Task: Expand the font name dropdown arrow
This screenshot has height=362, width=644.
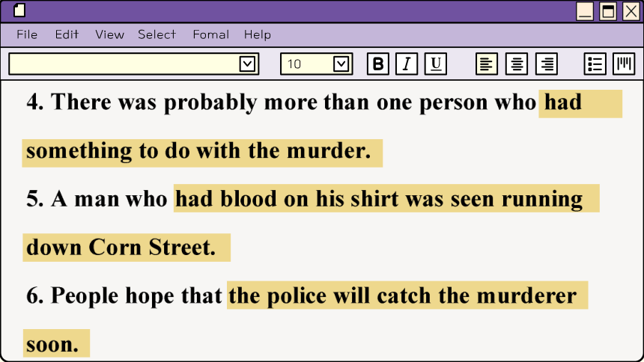Action: tap(247, 64)
